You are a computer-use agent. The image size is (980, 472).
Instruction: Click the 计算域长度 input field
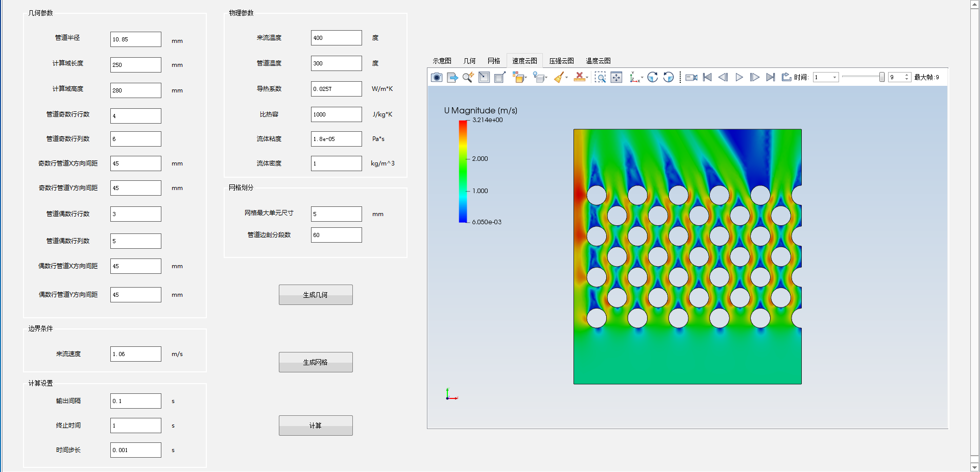tap(136, 65)
